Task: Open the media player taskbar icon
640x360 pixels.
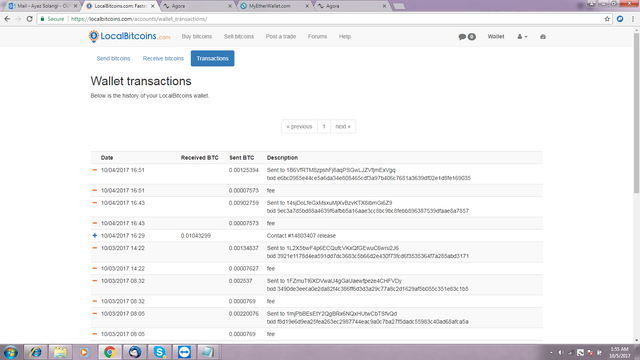Action: 84,352
